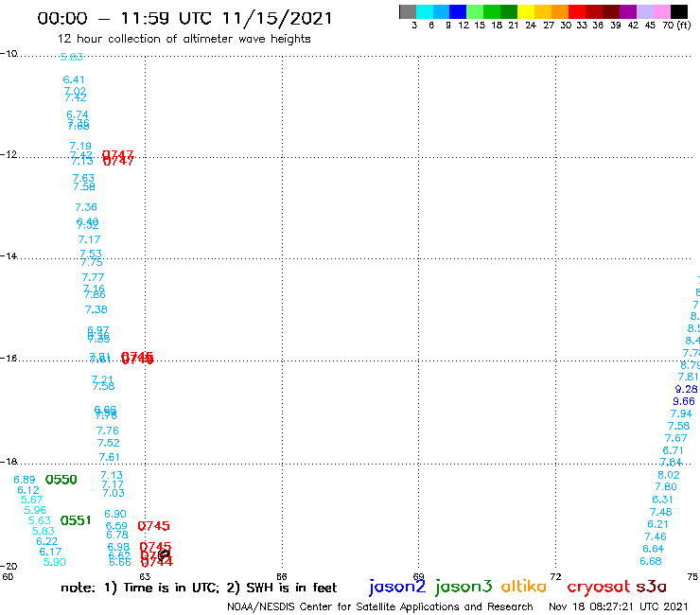Click the wave height value '8.02'
The width and height of the screenshot is (700, 615).
pyautogui.click(x=668, y=475)
